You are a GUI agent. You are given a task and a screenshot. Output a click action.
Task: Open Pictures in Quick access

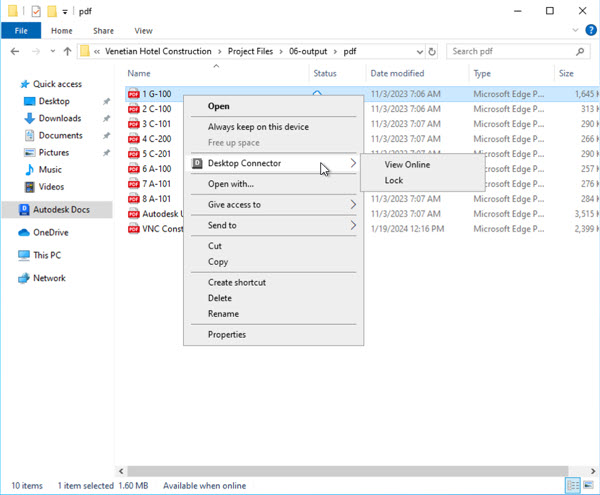[54, 153]
